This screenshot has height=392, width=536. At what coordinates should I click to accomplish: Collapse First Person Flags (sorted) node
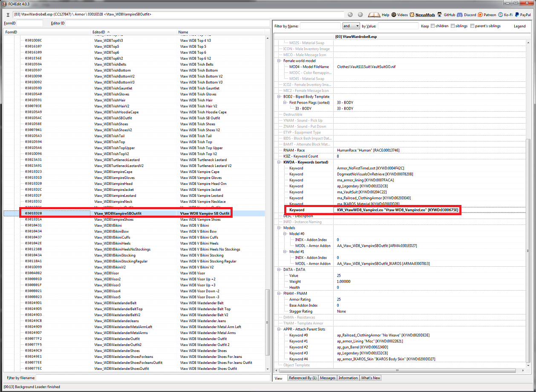[286, 103]
